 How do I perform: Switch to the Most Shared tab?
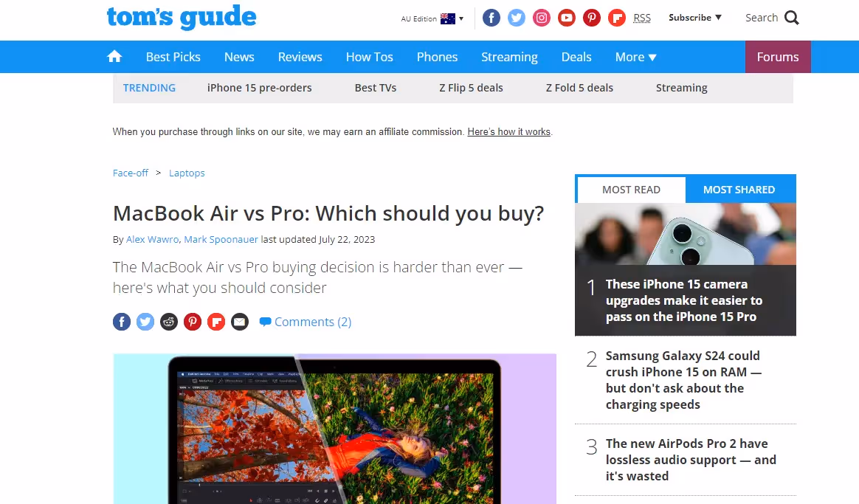pos(739,190)
